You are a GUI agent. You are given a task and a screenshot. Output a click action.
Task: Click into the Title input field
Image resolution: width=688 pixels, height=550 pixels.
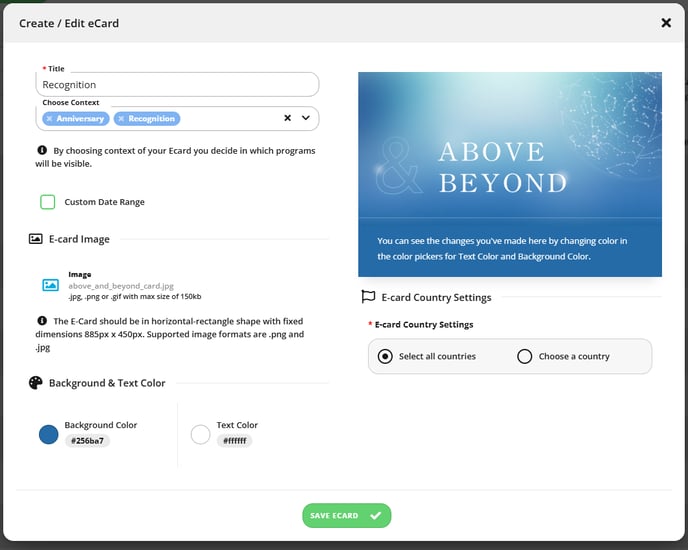pos(177,84)
